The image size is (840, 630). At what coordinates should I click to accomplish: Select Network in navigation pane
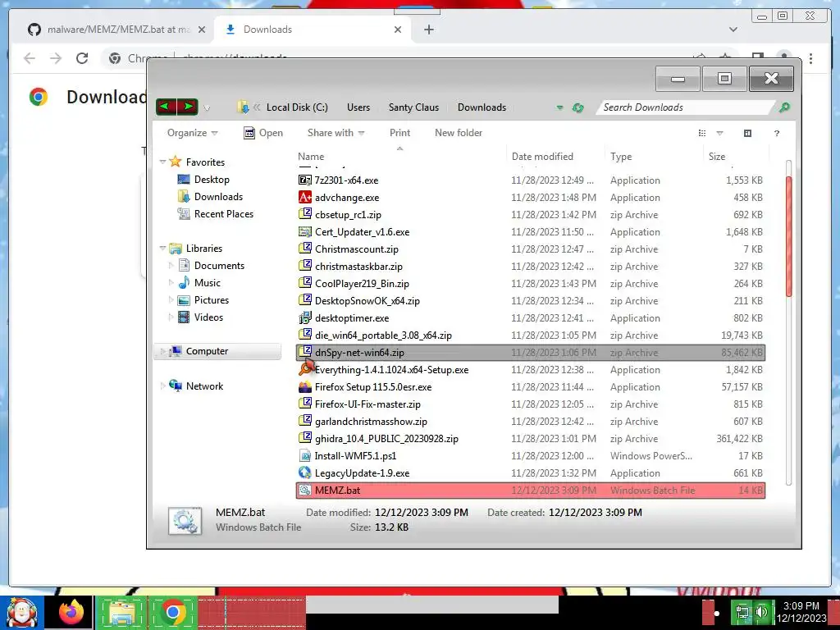pyautogui.click(x=196, y=386)
